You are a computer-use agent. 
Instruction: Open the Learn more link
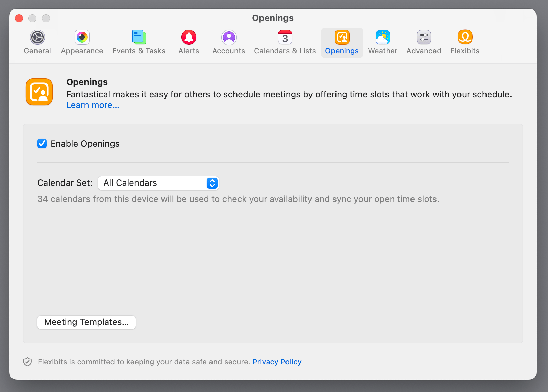pos(93,105)
